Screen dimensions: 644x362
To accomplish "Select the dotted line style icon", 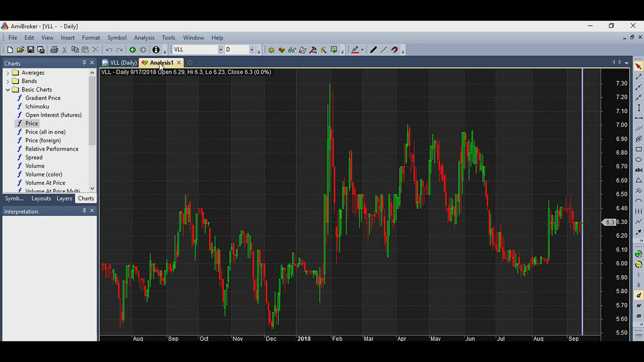I will point(384,50).
